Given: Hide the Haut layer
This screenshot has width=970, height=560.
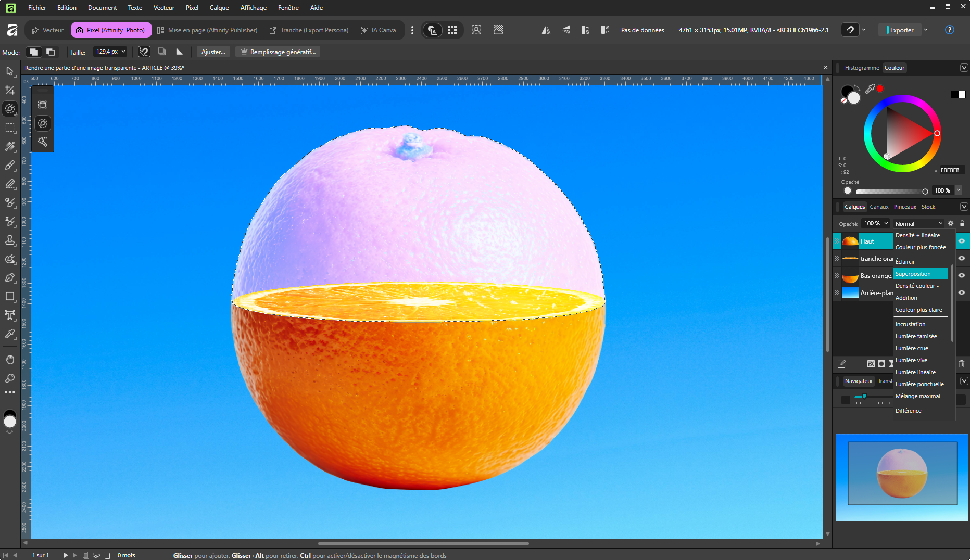Looking at the screenshot, I should tap(962, 241).
